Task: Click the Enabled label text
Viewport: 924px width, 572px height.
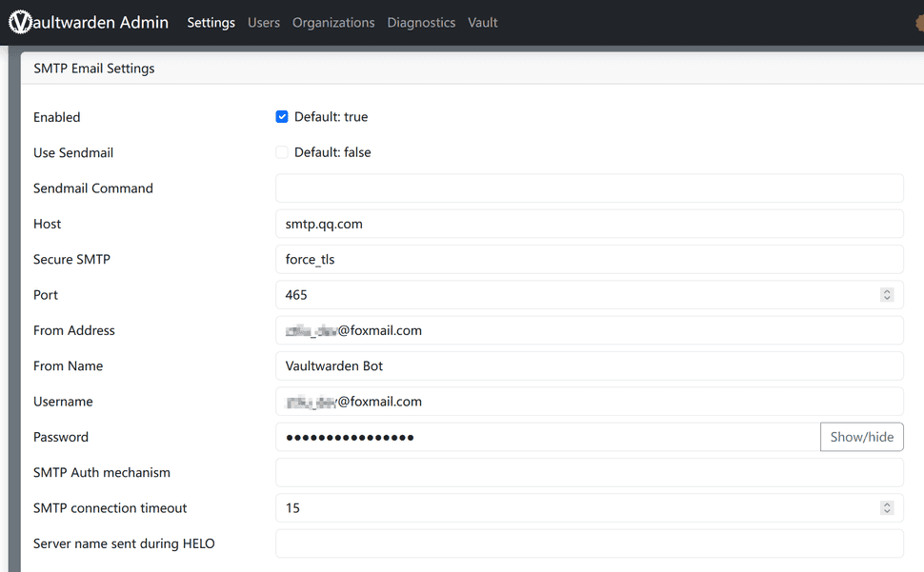Action: click(x=56, y=117)
